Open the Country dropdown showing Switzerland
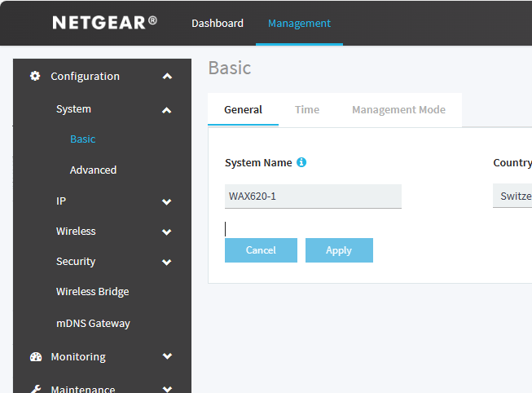 coord(512,196)
